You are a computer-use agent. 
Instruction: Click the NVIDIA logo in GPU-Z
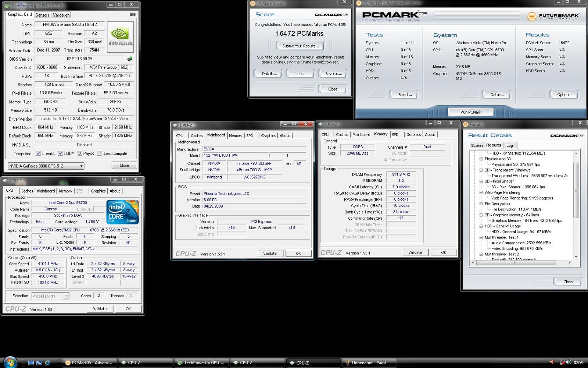click(120, 37)
